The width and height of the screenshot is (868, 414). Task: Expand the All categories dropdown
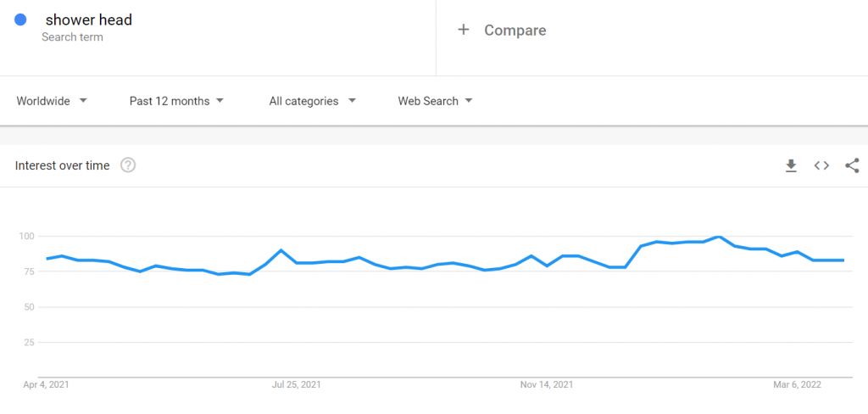tap(312, 101)
